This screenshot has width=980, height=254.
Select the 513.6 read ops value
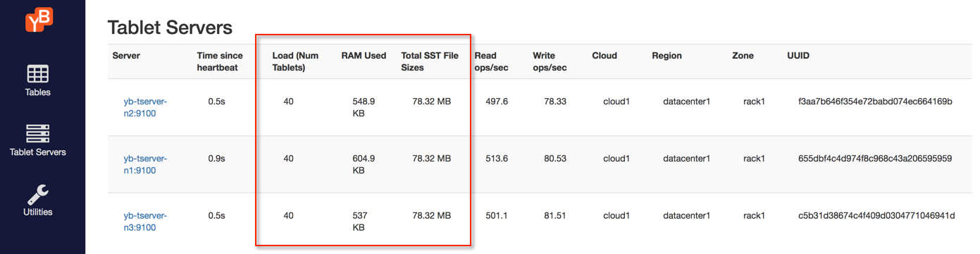(497, 159)
